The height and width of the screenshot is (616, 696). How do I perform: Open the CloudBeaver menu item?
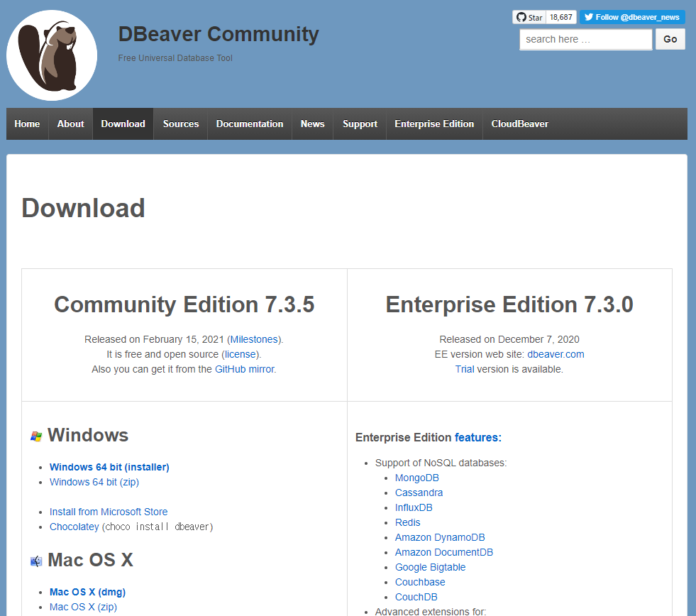(520, 124)
